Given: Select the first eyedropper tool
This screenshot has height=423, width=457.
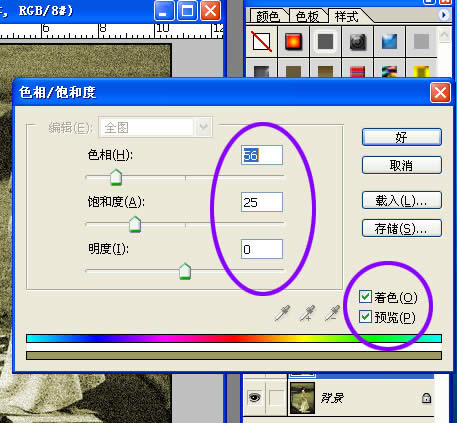Looking at the screenshot, I should 282,313.
